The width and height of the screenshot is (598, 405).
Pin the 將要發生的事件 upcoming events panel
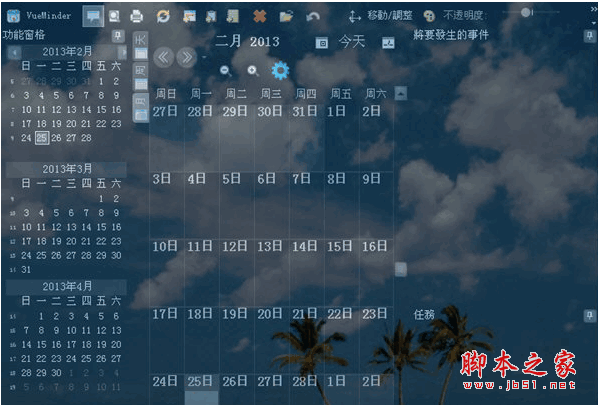[x=590, y=36]
